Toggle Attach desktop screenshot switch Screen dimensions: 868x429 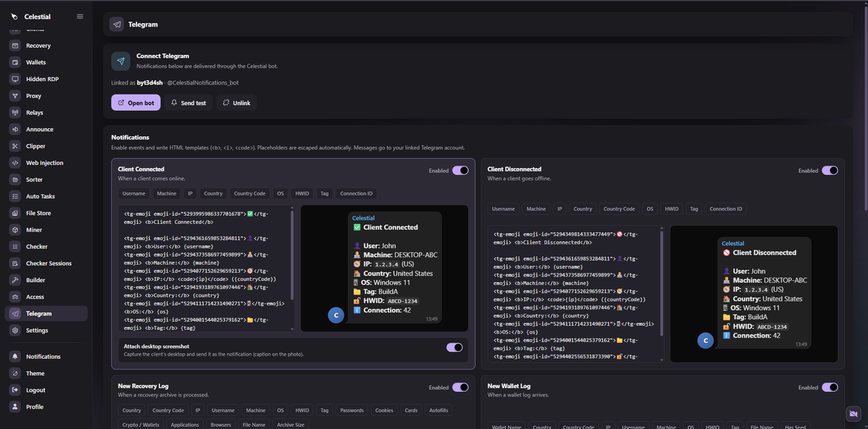coord(454,348)
